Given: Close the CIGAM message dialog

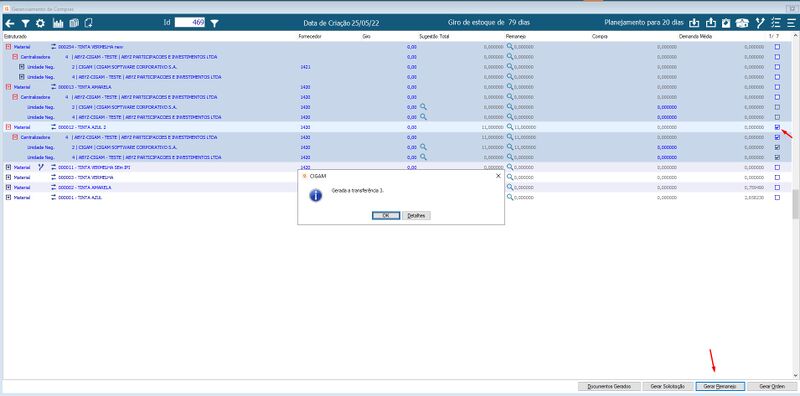Looking at the screenshot, I should 498,176.
